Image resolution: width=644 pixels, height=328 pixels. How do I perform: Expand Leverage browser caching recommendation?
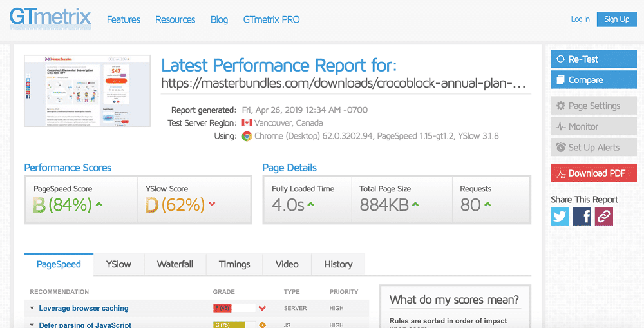[x=32, y=308]
